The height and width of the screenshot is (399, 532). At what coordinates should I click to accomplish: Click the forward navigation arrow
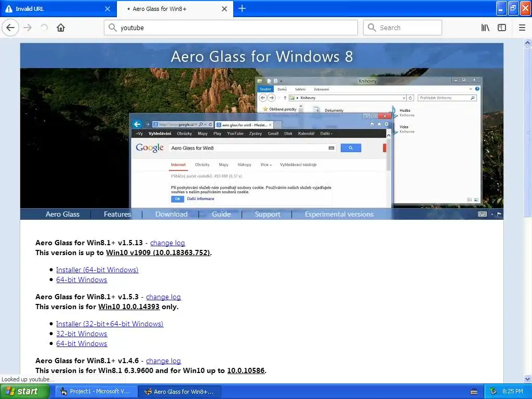(x=28, y=28)
